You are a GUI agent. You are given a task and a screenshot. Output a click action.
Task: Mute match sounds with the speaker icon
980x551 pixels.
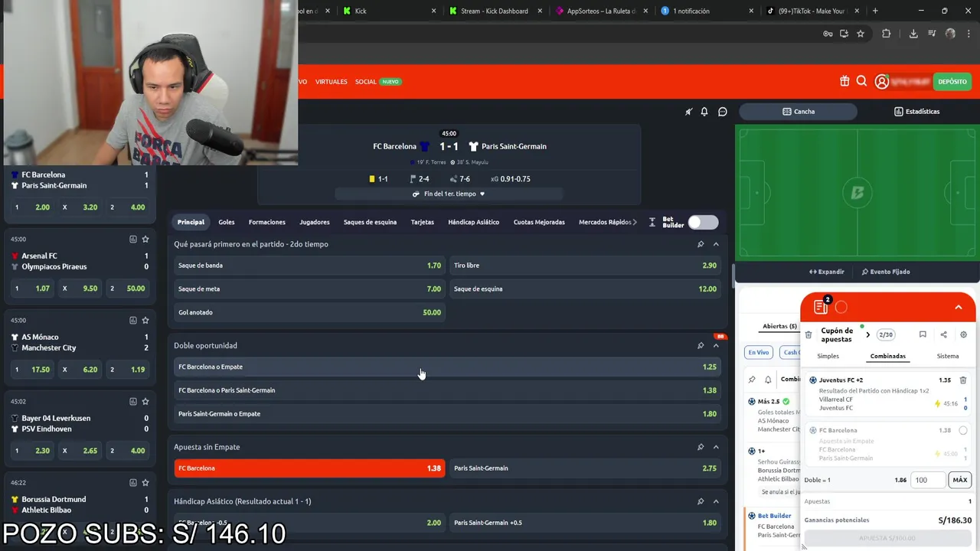click(x=688, y=112)
